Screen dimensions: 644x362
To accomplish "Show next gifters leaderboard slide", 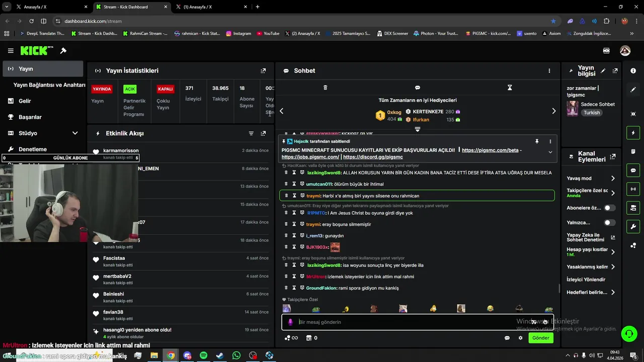I will [x=554, y=111].
